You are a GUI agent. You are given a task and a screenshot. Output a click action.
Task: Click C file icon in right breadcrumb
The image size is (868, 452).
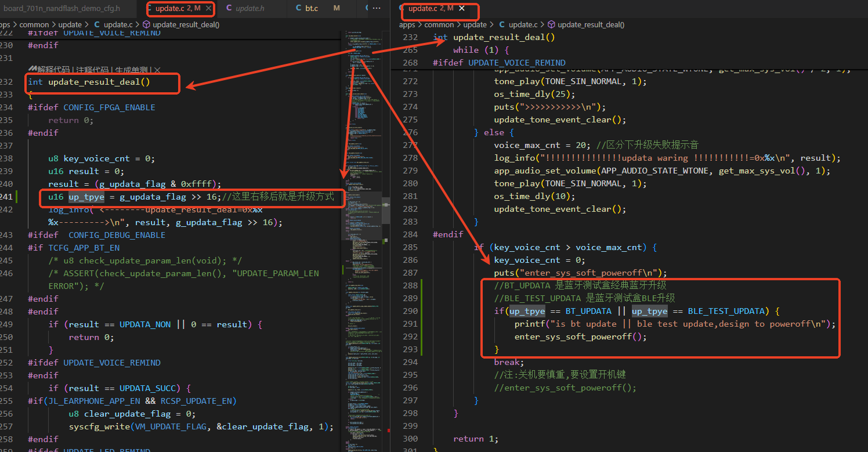click(x=502, y=24)
